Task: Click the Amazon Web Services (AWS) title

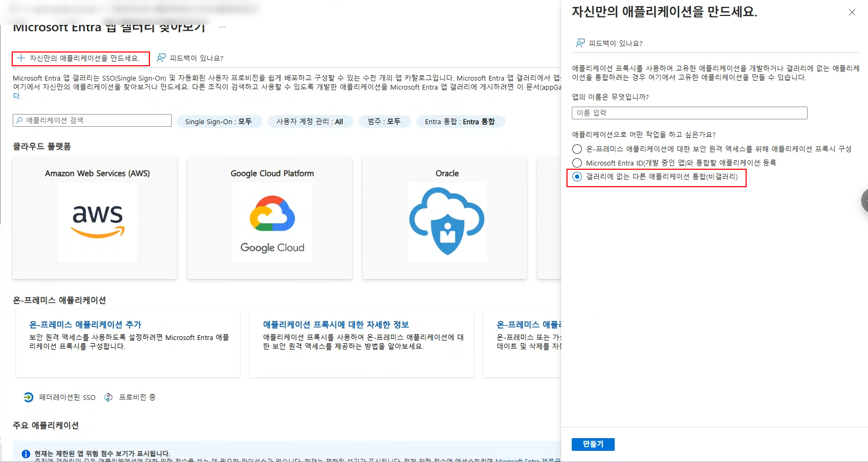Action: [x=98, y=173]
